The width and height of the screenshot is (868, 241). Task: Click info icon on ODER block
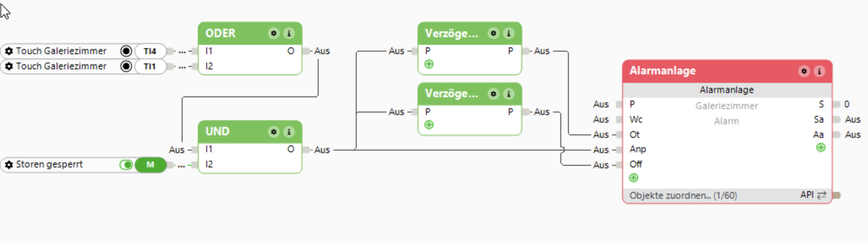pyautogui.click(x=289, y=33)
